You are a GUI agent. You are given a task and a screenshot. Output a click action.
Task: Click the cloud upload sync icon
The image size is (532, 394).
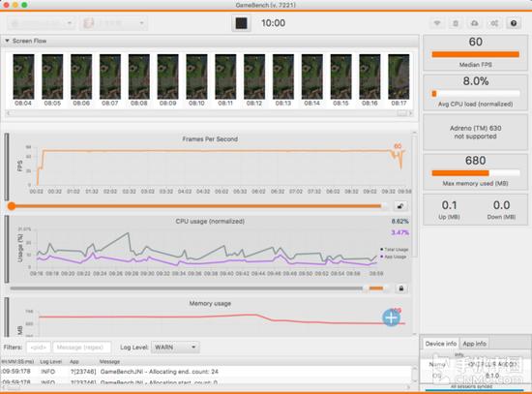click(474, 23)
